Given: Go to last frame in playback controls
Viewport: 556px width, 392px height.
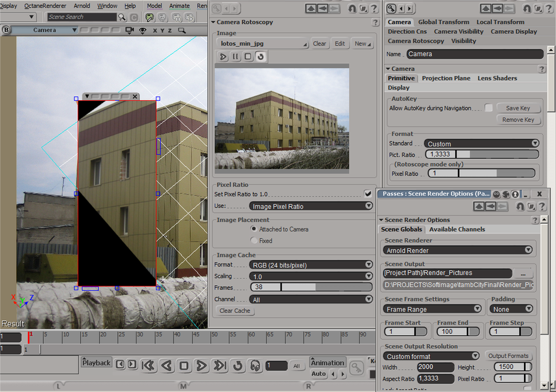Looking at the screenshot, I should click(220, 365).
